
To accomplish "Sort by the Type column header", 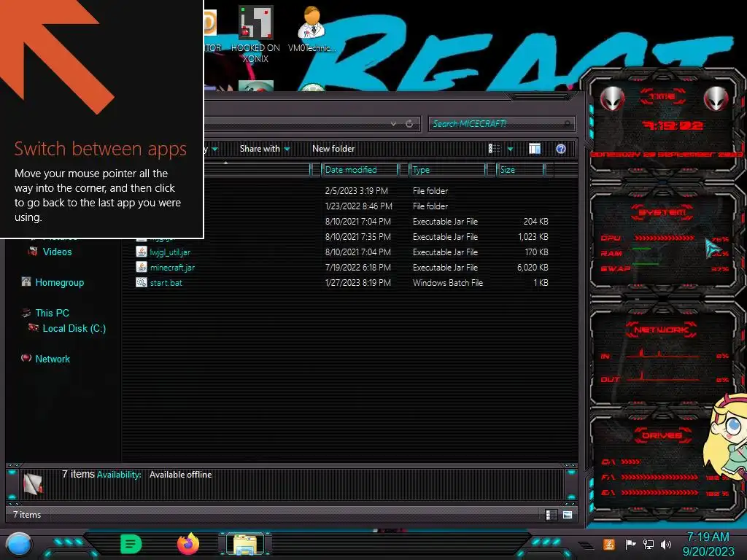I will (447, 169).
